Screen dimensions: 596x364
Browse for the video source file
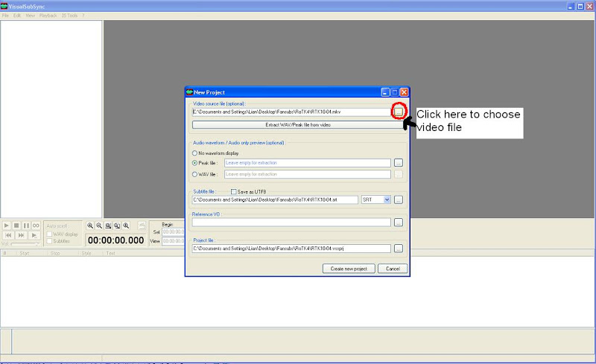tap(399, 112)
